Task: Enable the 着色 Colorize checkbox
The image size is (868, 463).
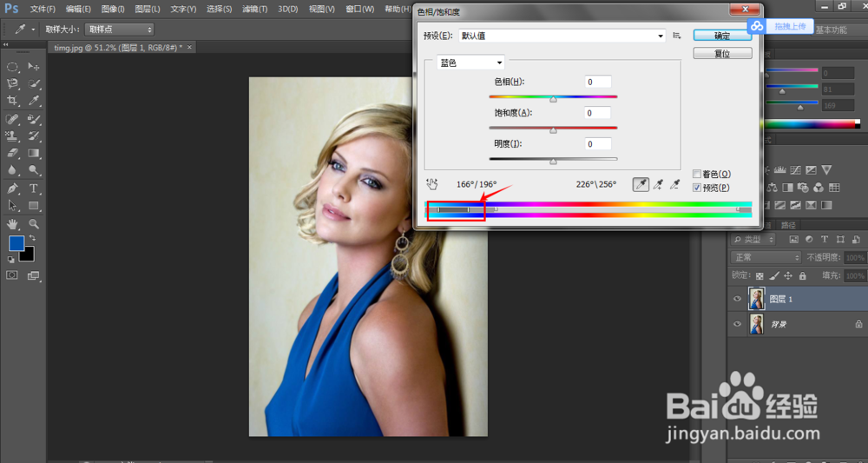Action: 697,174
